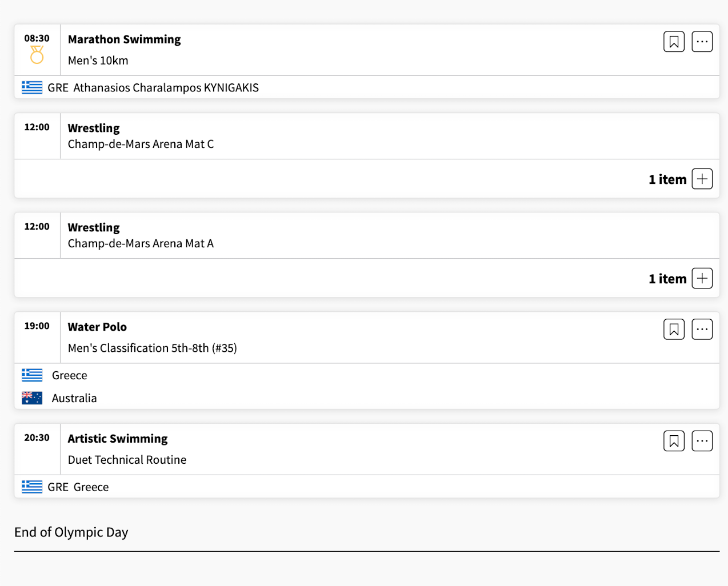The image size is (728, 586).
Task: Open the Marathon Swimming event title
Action: point(124,39)
